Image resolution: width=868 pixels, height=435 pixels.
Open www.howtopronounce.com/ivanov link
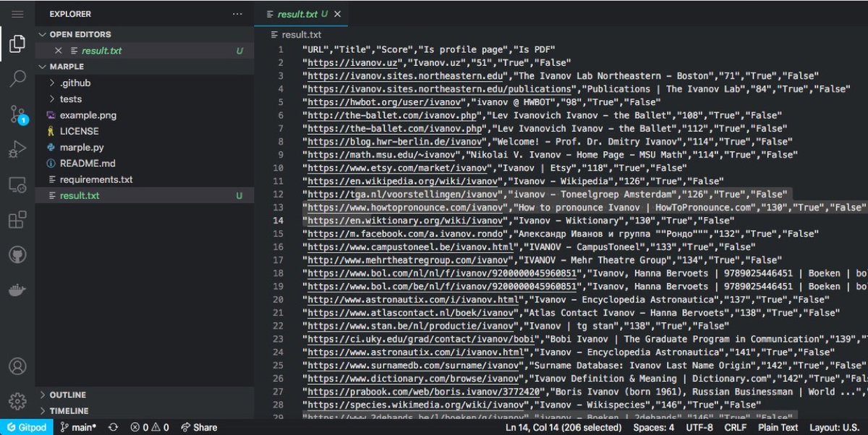pos(407,207)
